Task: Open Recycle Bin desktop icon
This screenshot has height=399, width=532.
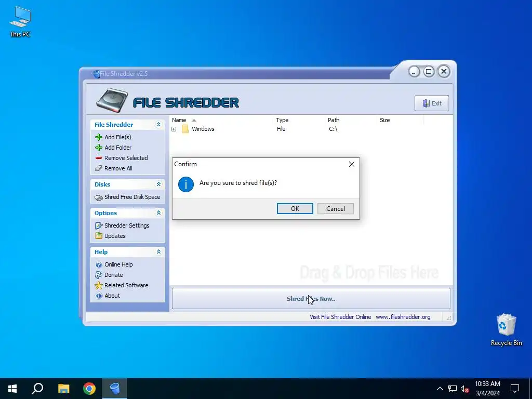Action: click(506, 330)
